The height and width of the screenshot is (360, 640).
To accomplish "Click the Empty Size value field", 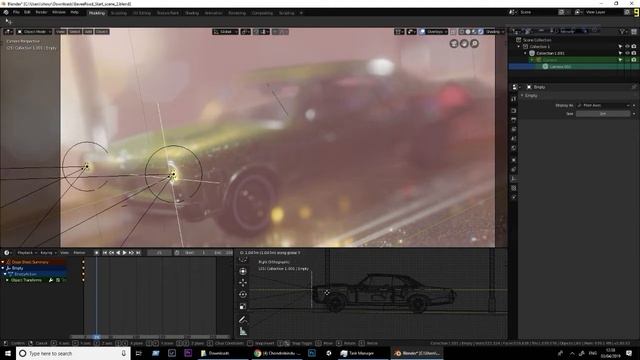I will coord(603,113).
